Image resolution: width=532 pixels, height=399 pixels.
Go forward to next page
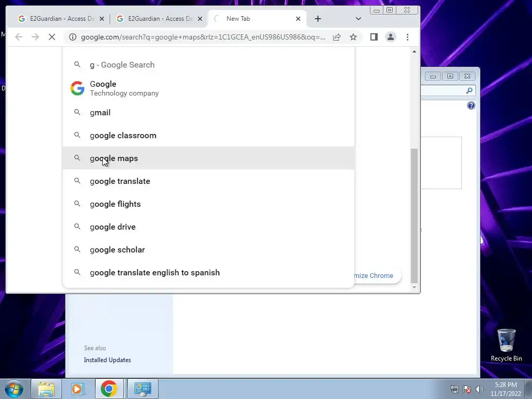pyautogui.click(x=35, y=37)
